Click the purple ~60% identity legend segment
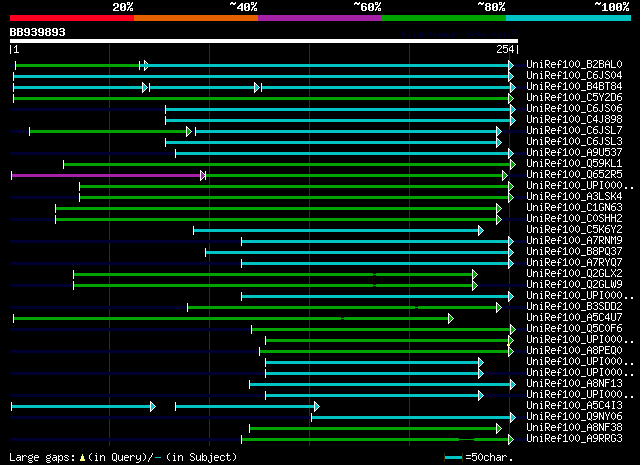This screenshot has width=640, height=465. (320, 18)
